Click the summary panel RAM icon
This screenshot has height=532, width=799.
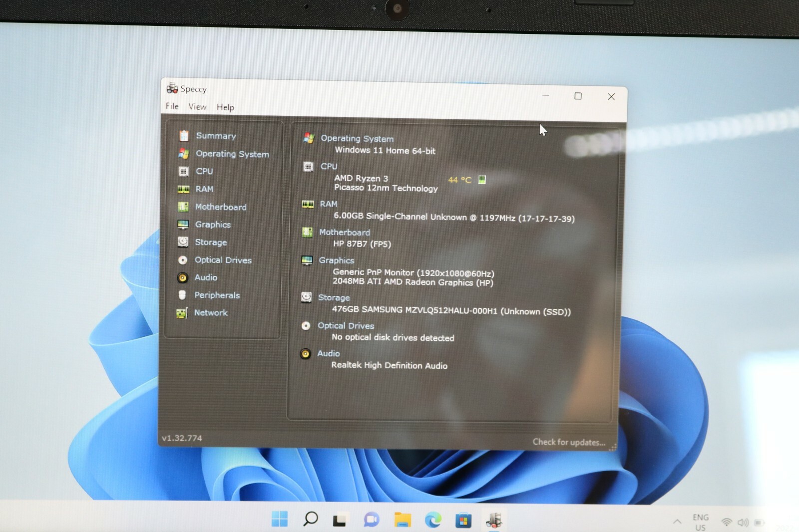coord(308,204)
